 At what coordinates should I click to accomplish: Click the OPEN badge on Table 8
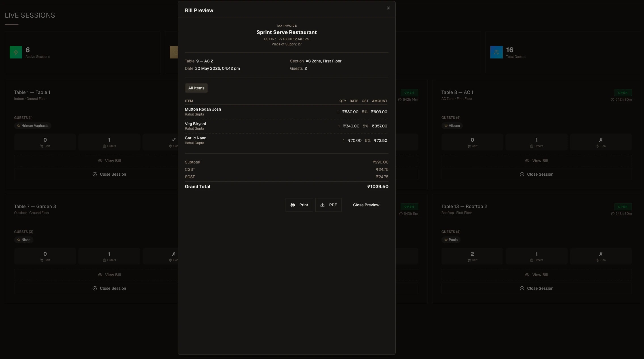point(623,93)
